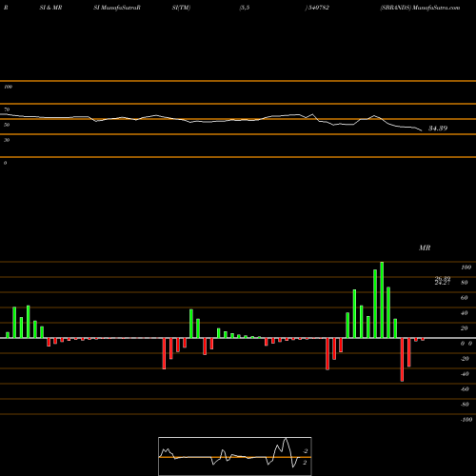Click the longest red MR bar
The height and width of the screenshot is (476, 476).
click(402, 360)
